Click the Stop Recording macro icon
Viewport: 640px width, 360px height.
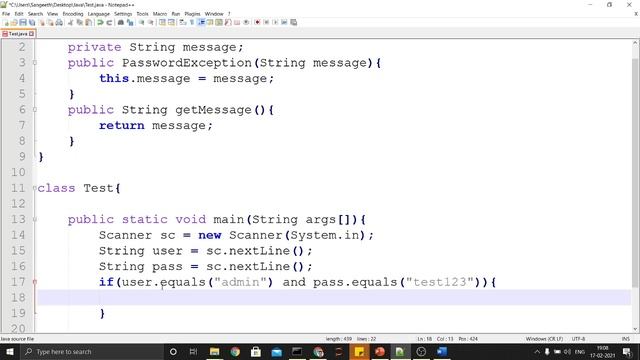(266, 22)
